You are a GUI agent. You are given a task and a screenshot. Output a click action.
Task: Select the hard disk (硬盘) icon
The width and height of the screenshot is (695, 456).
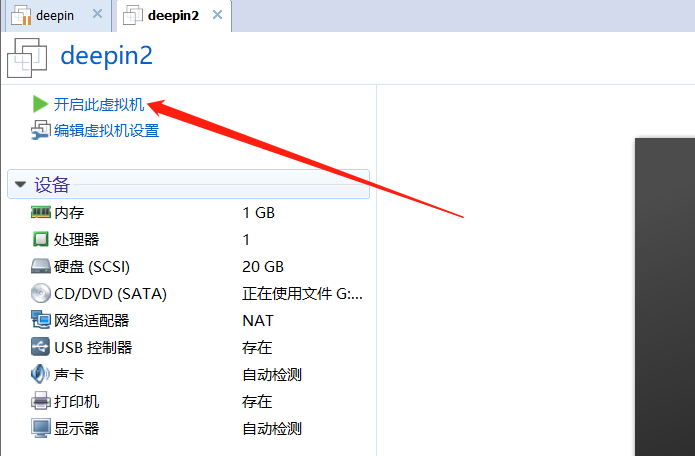(x=41, y=266)
